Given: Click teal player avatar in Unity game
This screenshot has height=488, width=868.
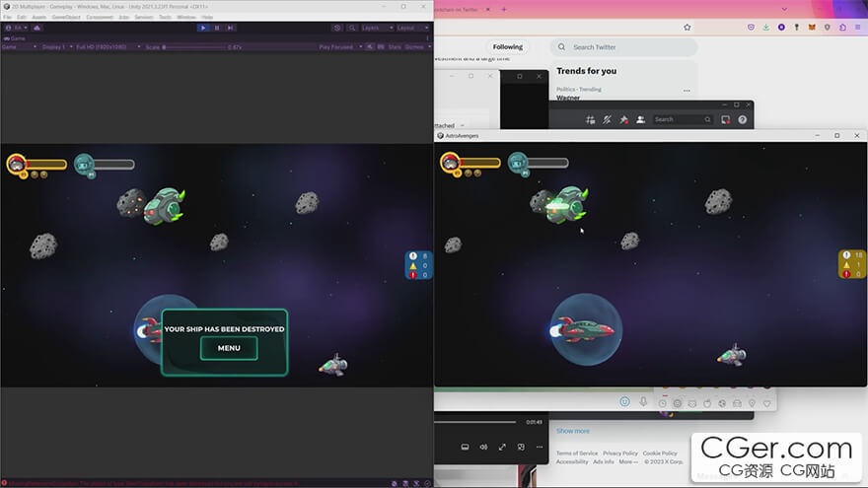Looking at the screenshot, I should click(84, 164).
